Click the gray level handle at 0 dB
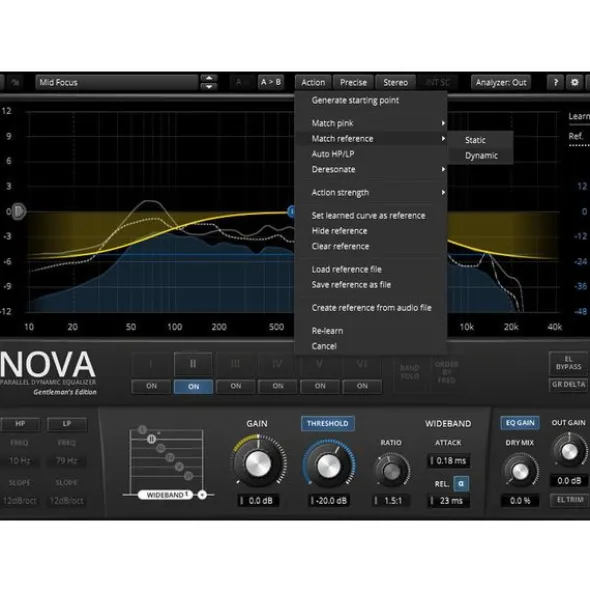 click(x=18, y=211)
